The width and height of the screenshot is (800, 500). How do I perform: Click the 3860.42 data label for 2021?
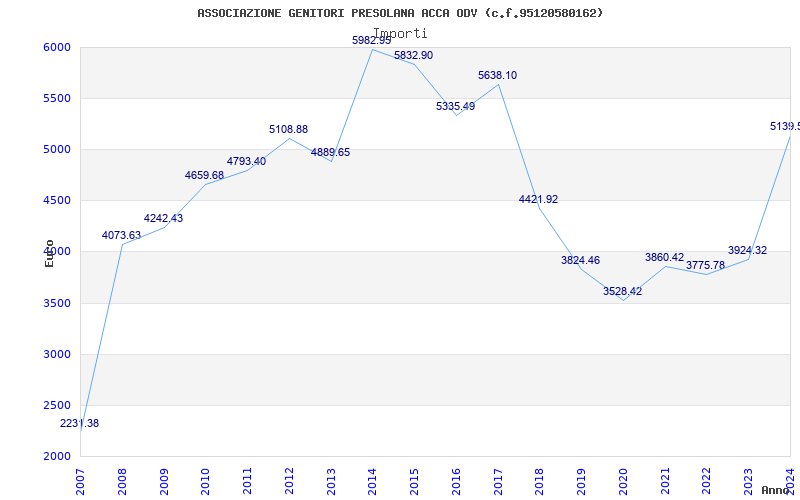pyautogui.click(x=664, y=257)
